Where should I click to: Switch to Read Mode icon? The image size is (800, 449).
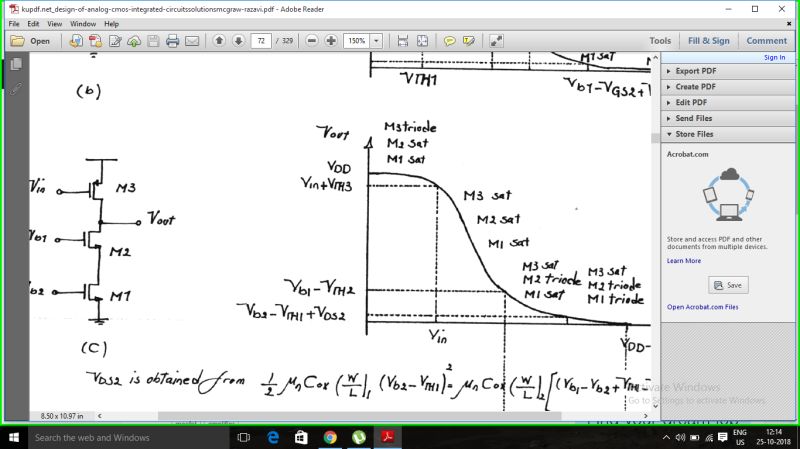(496, 41)
